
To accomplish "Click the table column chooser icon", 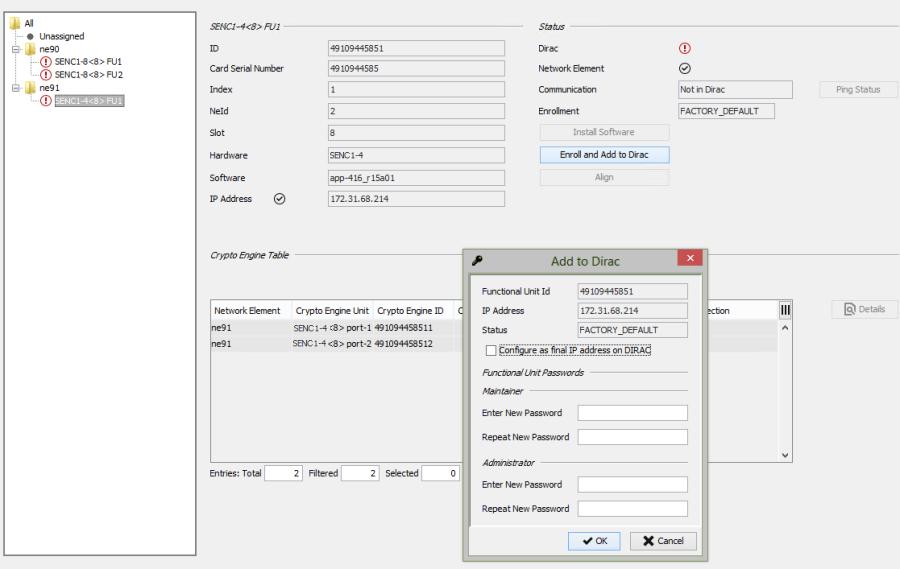I will point(785,310).
